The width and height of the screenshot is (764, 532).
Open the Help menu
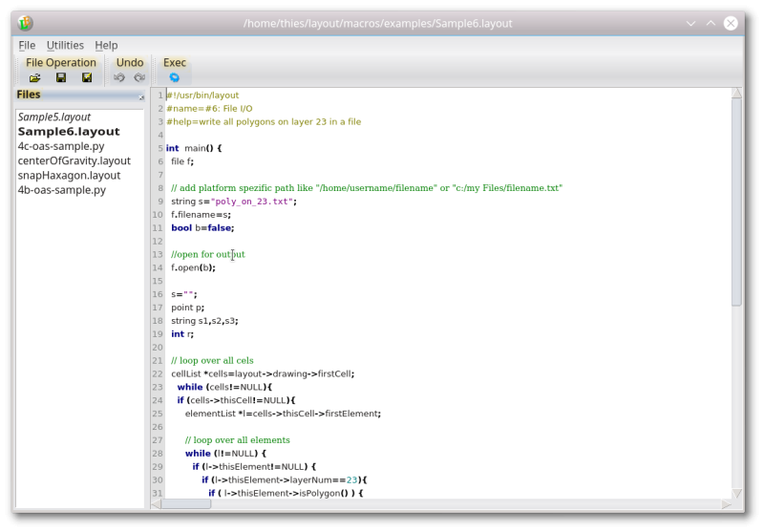pyautogui.click(x=106, y=45)
